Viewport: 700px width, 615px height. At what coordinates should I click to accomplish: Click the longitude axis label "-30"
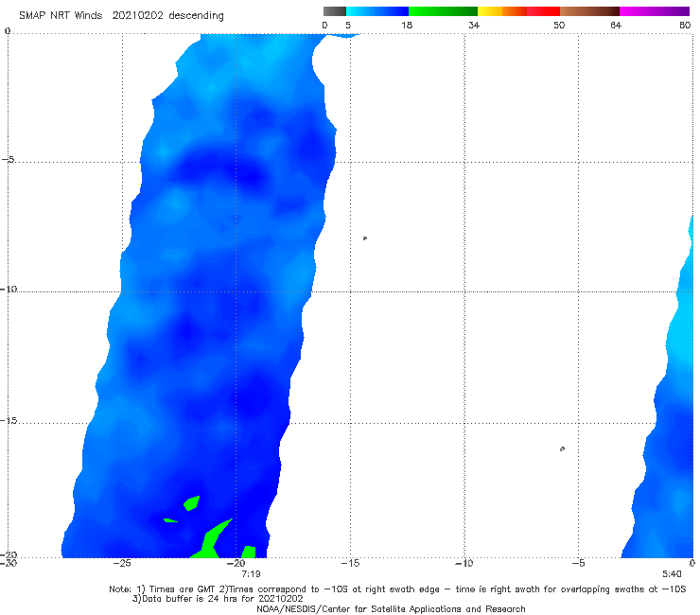click(x=9, y=563)
